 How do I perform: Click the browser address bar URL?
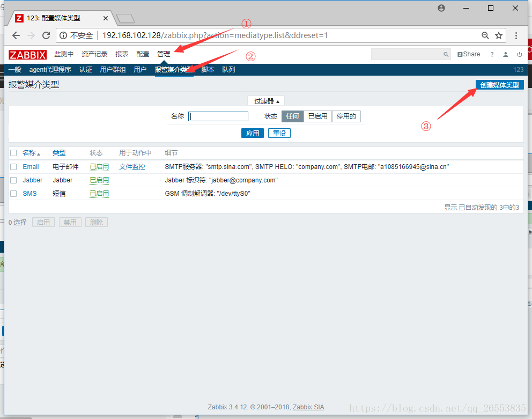(x=215, y=35)
